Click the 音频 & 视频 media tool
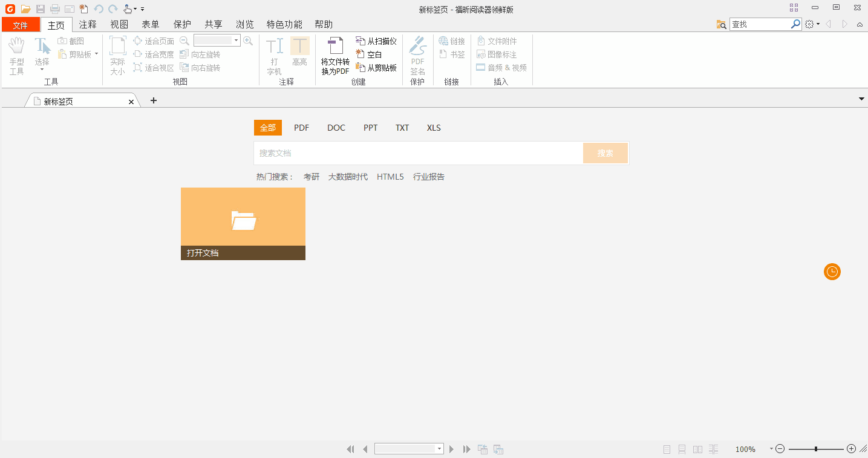The width and height of the screenshot is (868, 458). [x=501, y=68]
